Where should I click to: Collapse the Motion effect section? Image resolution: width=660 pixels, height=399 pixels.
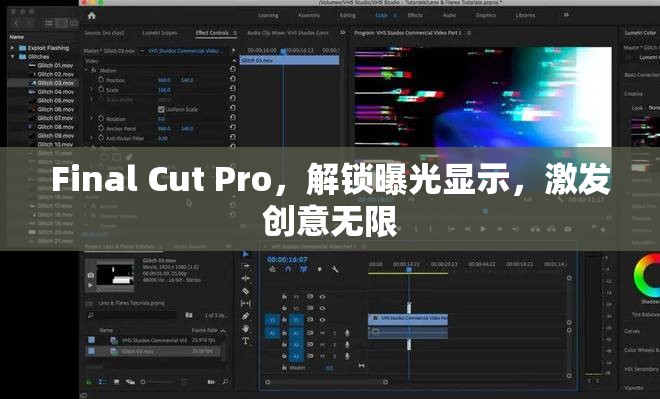pyautogui.click(x=86, y=70)
